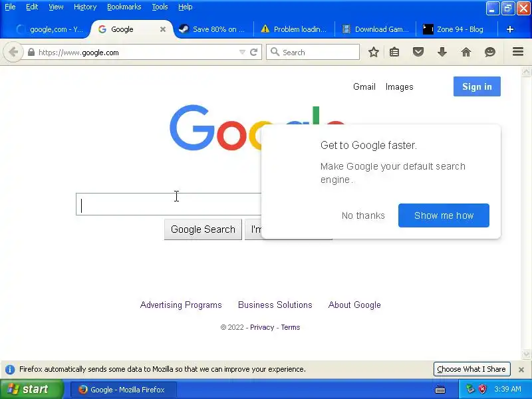Dismiss popup with No thanks
The height and width of the screenshot is (399, 532).
point(363,215)
